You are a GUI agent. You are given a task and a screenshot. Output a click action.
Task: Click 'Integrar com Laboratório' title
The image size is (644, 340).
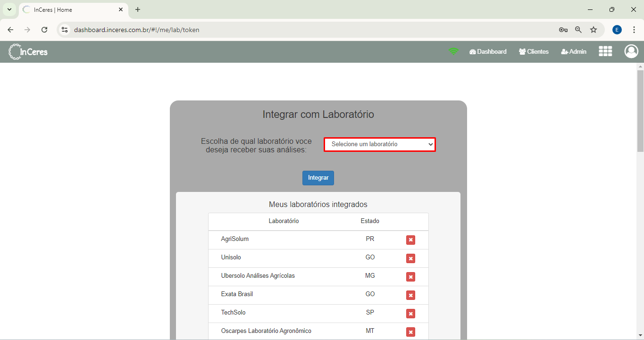[318, 115]
